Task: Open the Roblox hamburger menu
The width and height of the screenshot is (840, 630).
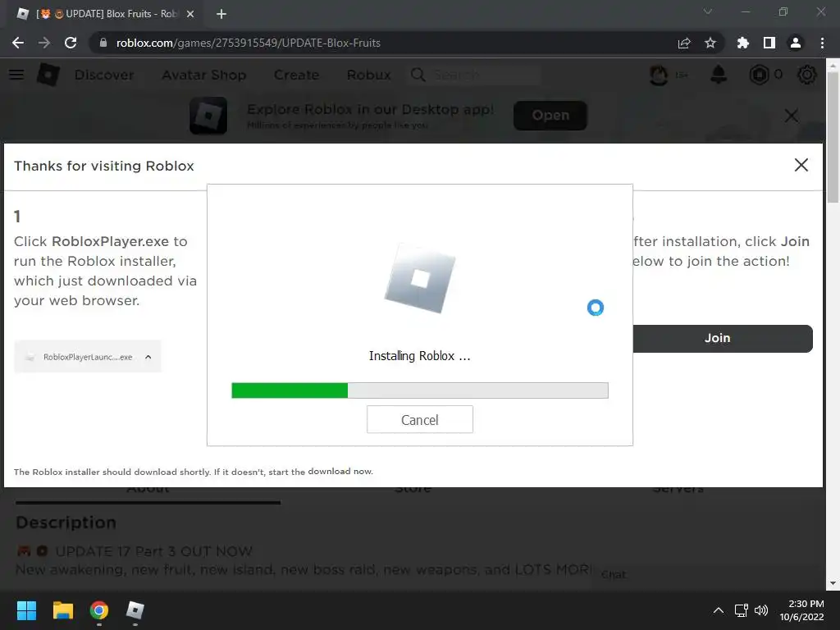Action: click(16, 75)
